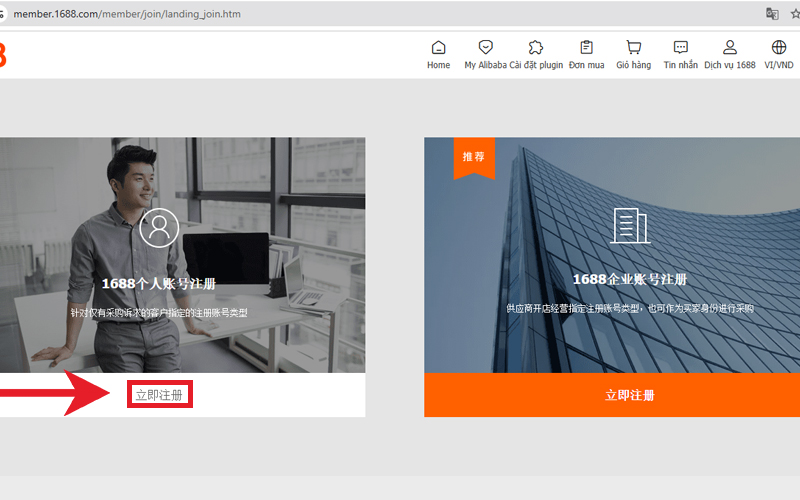Image resolution: width=800 pixels, height=500 pixels.
Task: Open the Đơn mua clipboard icon
Action: (587, 47)
